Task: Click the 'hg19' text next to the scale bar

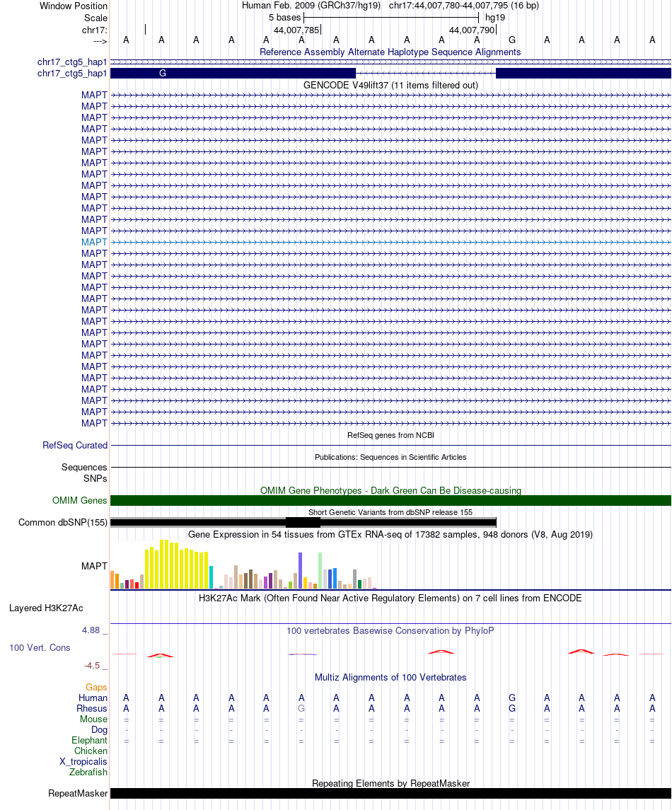Action: (495, 17)
